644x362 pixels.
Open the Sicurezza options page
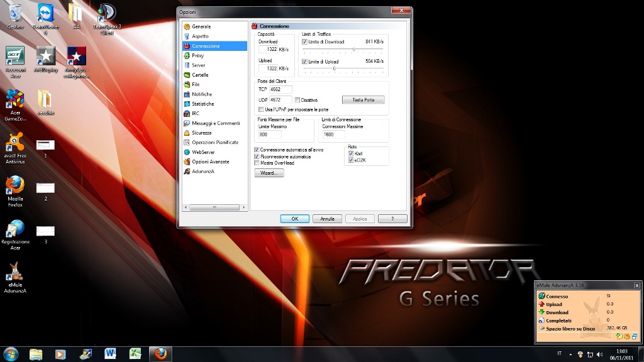(x=201, y=133)
